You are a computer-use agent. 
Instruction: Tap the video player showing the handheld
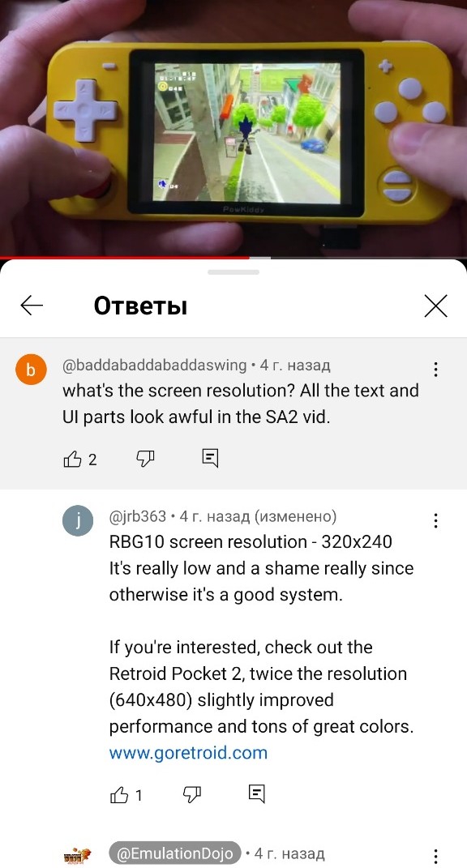233,128
